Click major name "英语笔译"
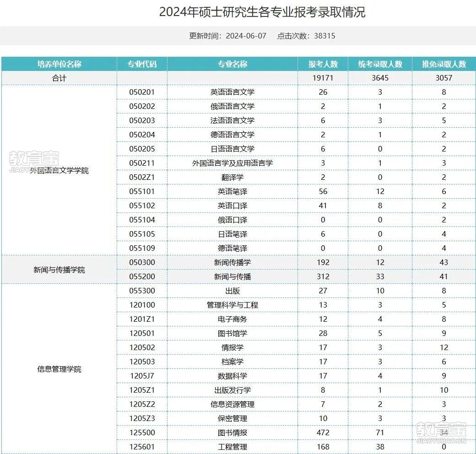 pyautogui.click(x=233, y=191)
